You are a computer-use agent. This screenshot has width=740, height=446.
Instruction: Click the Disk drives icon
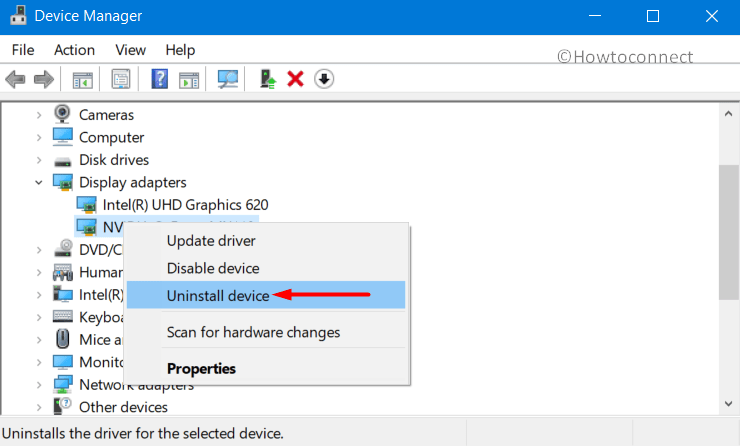[x=62, y=161]
